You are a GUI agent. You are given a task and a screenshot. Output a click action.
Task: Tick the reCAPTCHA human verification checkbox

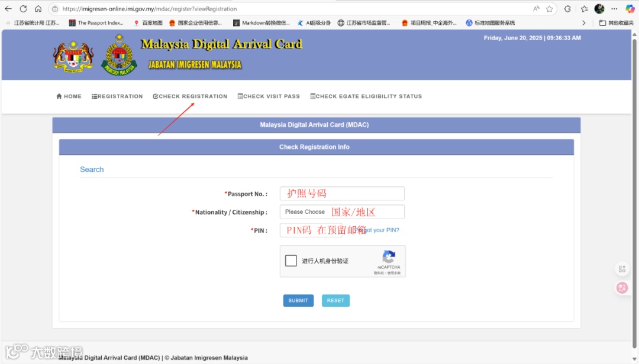pos(291,261)
